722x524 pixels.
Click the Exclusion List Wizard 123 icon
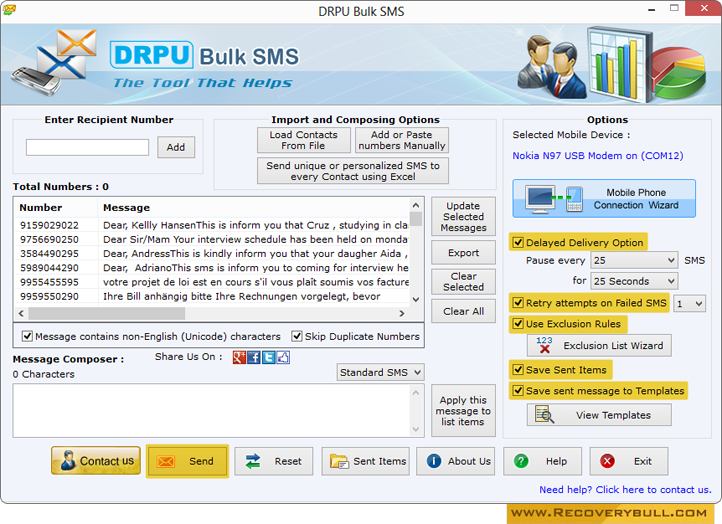coord(544,345)
